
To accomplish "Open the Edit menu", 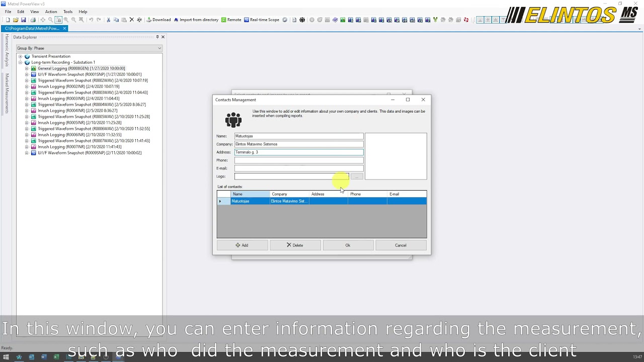I will 21,12.
